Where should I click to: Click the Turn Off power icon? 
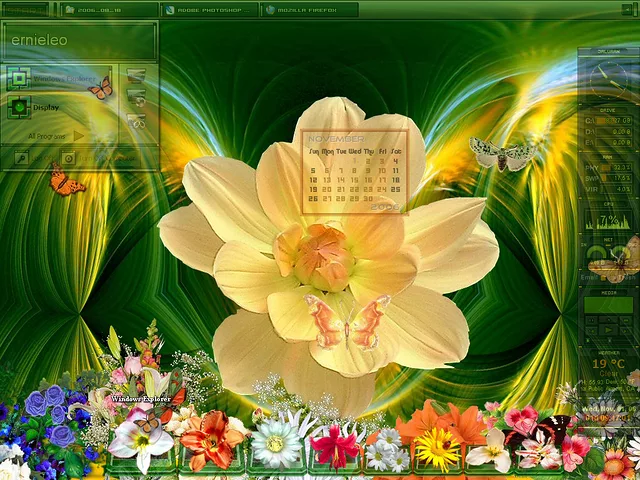tap(68, 158)
